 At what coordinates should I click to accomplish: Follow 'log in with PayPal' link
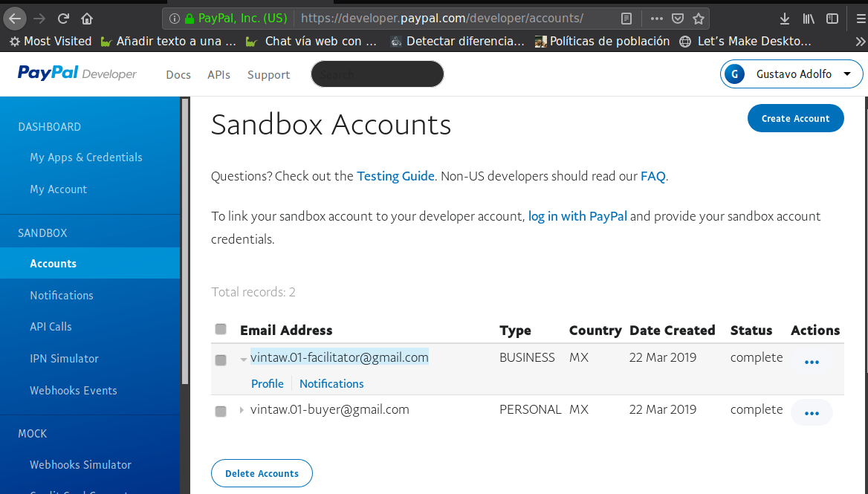[x=577, y=215]
